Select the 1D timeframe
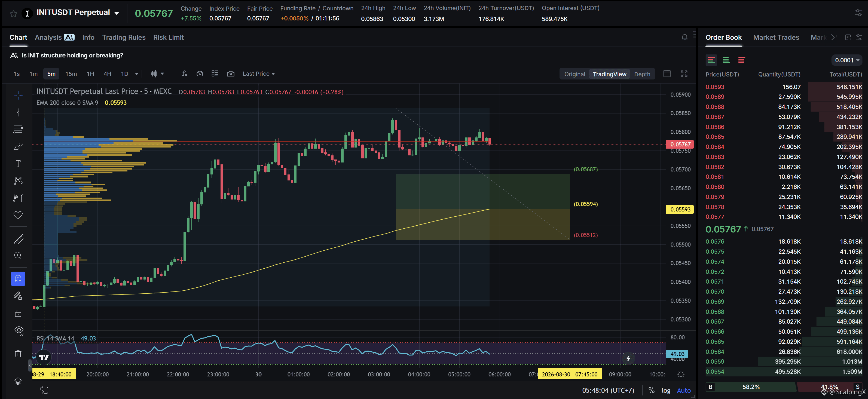The height and width of the screenshot is (399, 868). click(x=125, y=74)
